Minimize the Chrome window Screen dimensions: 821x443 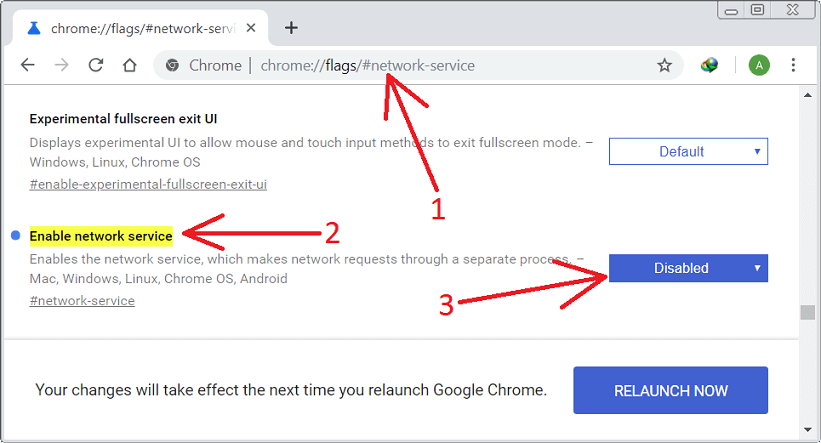731,10
